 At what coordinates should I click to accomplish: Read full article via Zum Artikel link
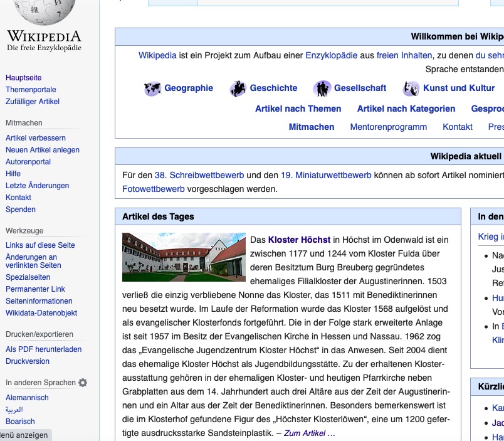[x=309, y=433]
